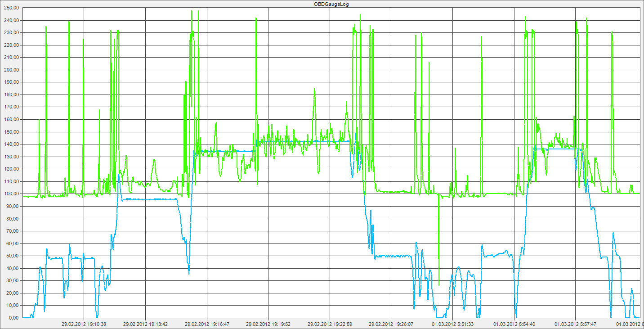The width and height of the screenshot is (644, 329).
Task: Click the 29.02.2012 19:13:42 time label
Action: 145,324
